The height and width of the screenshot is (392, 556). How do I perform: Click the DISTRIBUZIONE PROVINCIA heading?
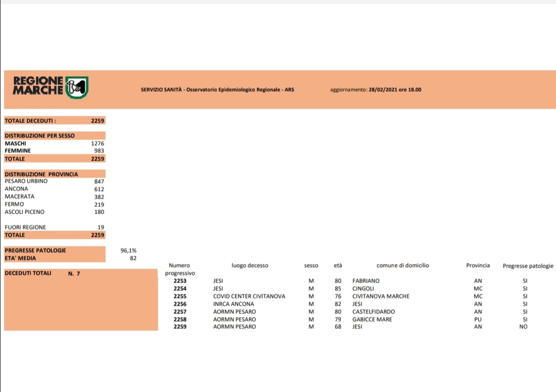(x=41, y=174)
